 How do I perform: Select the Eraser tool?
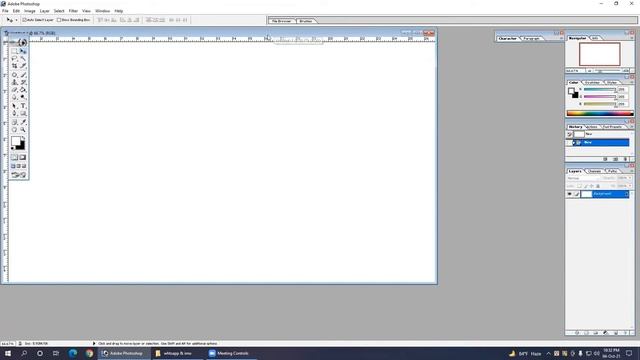[x=14, y=90]
